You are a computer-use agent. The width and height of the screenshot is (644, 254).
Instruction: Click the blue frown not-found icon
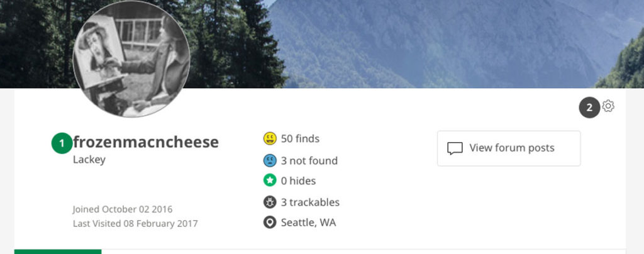pos(270,160)
